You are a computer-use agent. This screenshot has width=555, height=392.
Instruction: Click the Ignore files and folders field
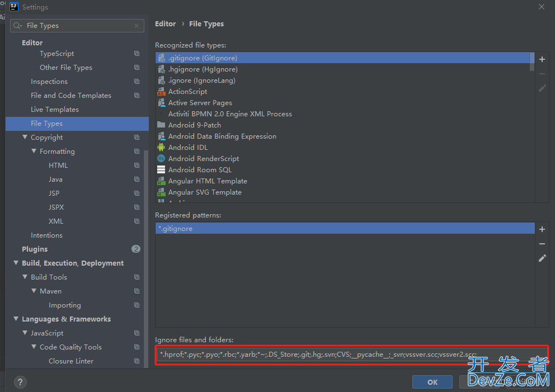pos(351,355)
